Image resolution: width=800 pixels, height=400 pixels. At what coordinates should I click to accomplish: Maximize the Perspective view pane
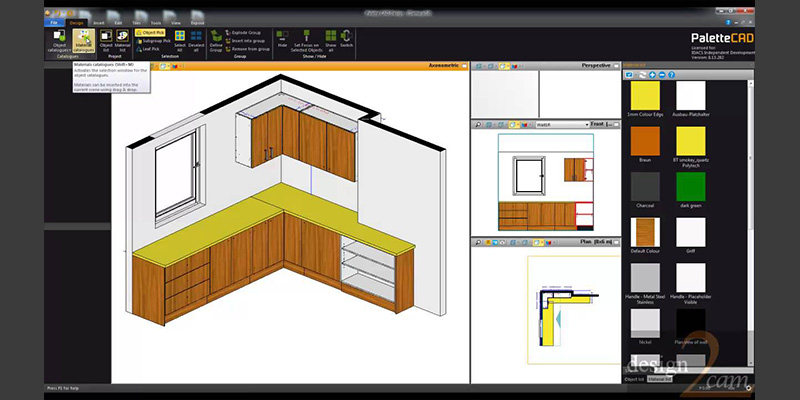[x=616, y=66]
